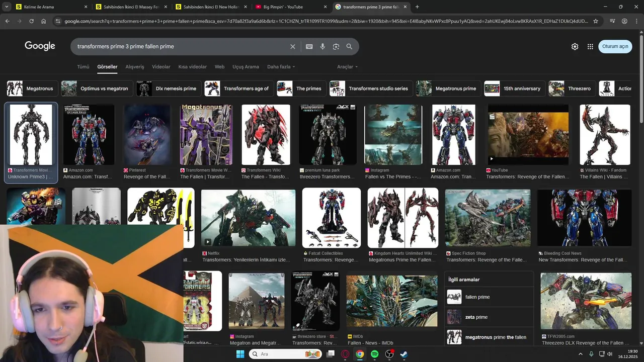Open Google quick settings gear
The height and width of the screenshot is (362, 644).
pos(575,46)
